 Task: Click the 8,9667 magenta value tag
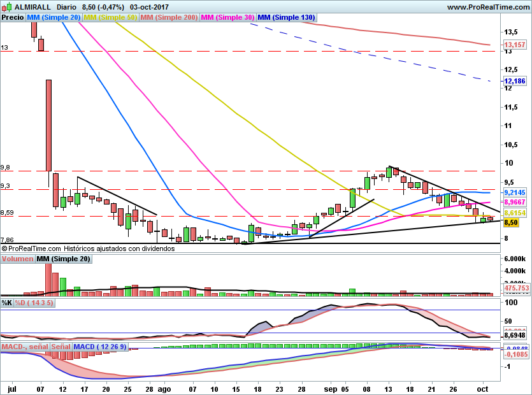coord(514,202)
